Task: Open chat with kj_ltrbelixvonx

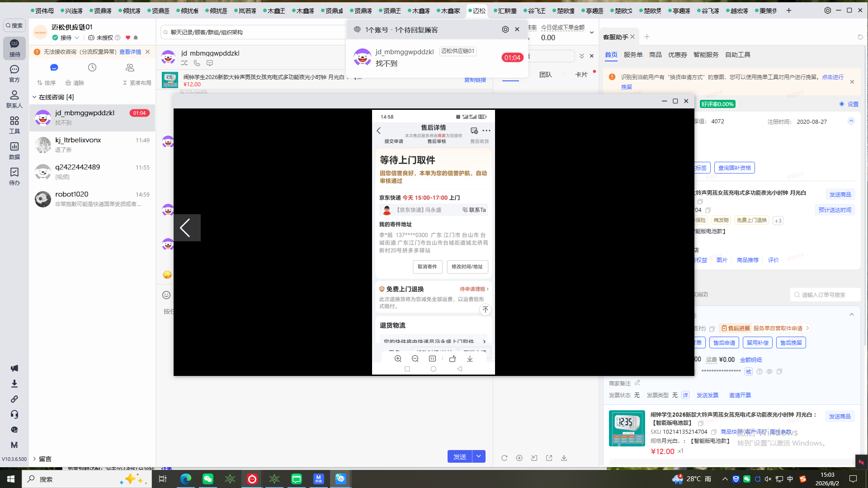Action: (92, 145)
